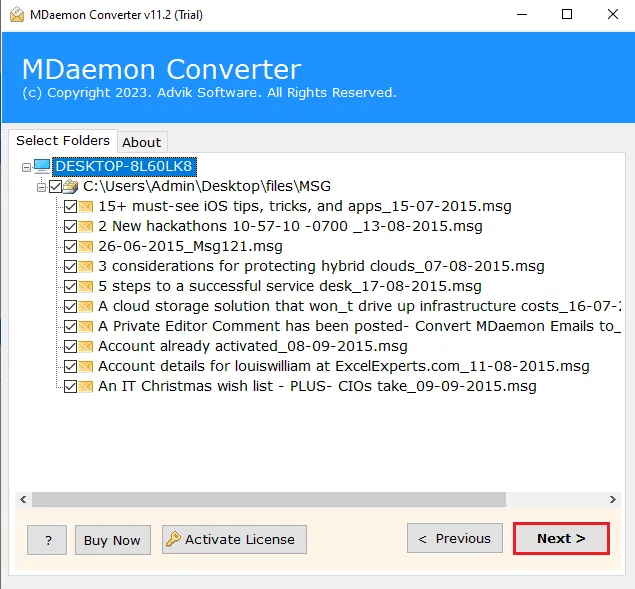Open the Select Folders tab
Screen dimensions: 635x589
(x=62, y=141)
